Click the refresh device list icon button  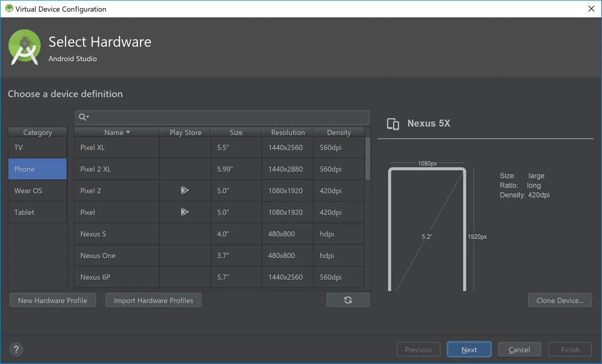click(348, 300)
